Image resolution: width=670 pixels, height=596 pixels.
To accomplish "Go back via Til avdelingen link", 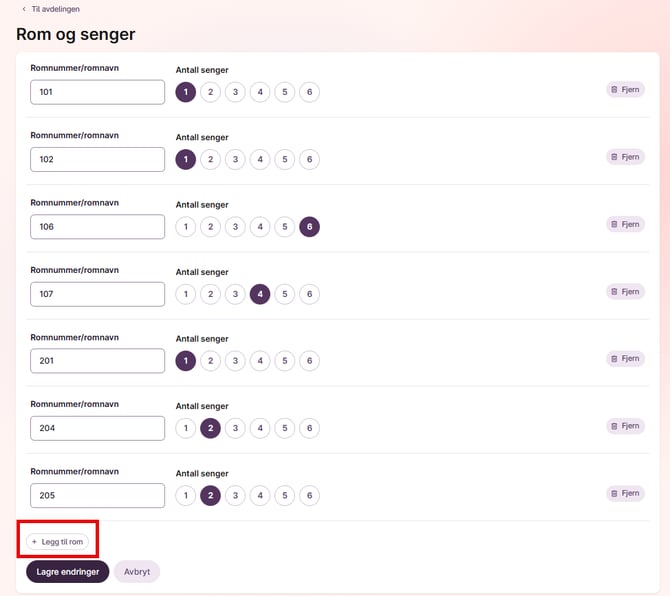I will 51,9.
